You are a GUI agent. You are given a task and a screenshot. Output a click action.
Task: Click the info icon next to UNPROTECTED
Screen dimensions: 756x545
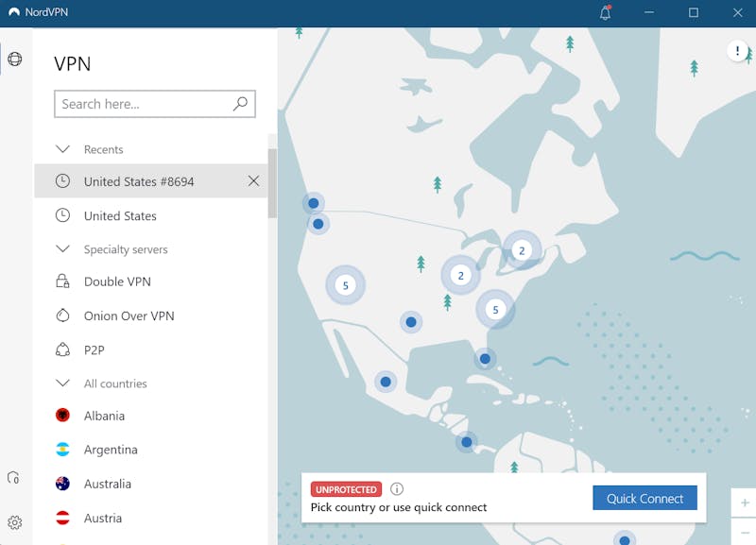pos(397,489)
